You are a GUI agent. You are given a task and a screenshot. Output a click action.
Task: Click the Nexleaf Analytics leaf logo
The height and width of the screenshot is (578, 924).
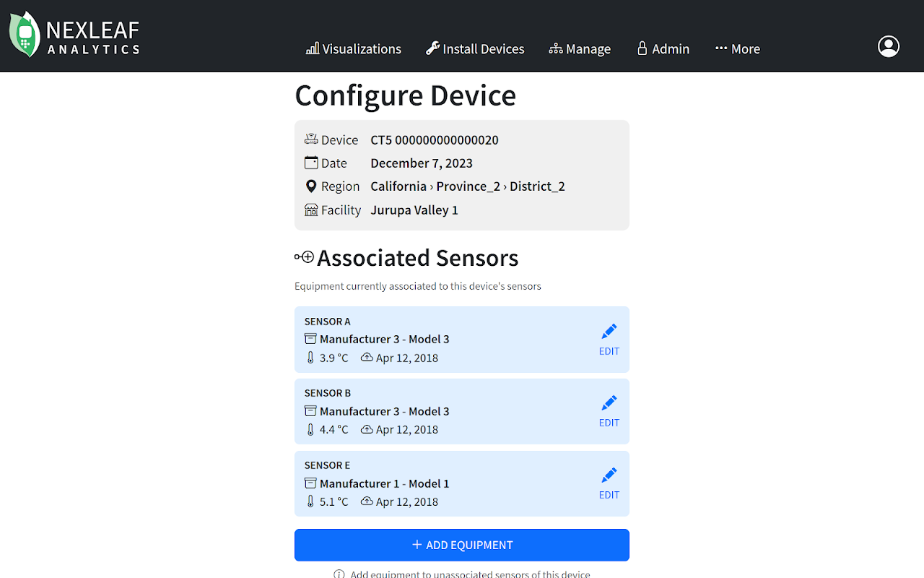pos(24,34)
